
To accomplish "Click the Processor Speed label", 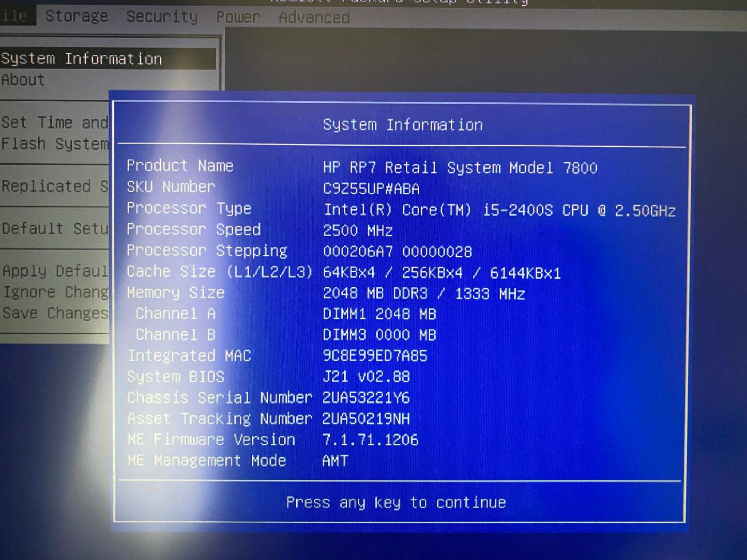I will [x=193, y=229].
